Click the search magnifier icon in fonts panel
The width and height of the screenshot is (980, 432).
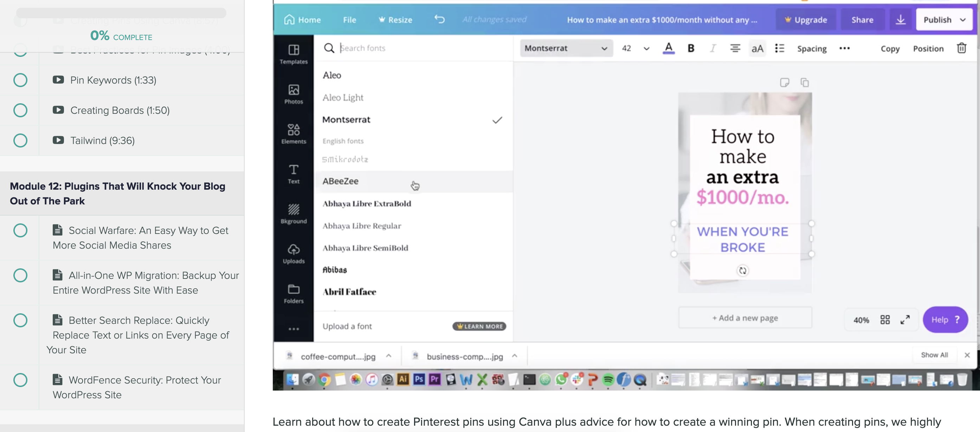tap(329, 48)
